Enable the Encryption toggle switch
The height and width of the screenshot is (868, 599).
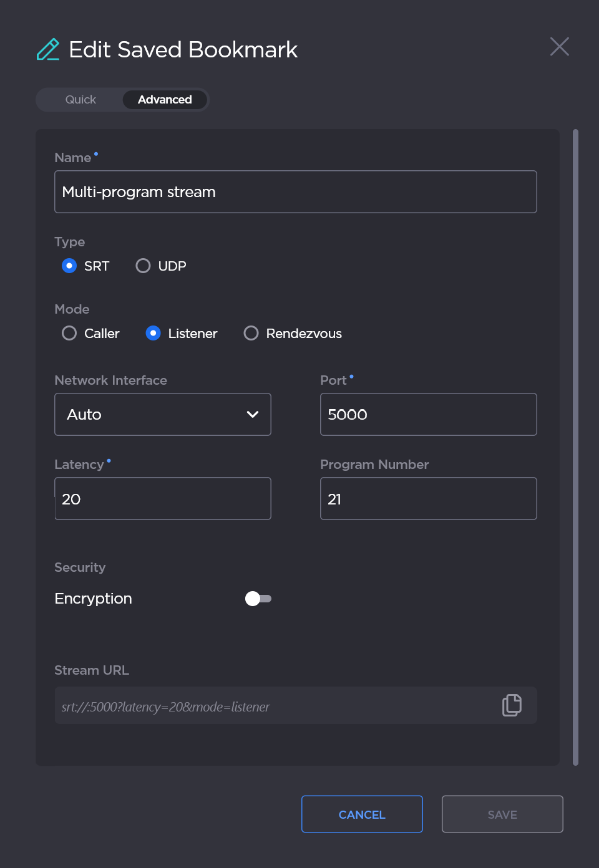click(x=258, y=599)
